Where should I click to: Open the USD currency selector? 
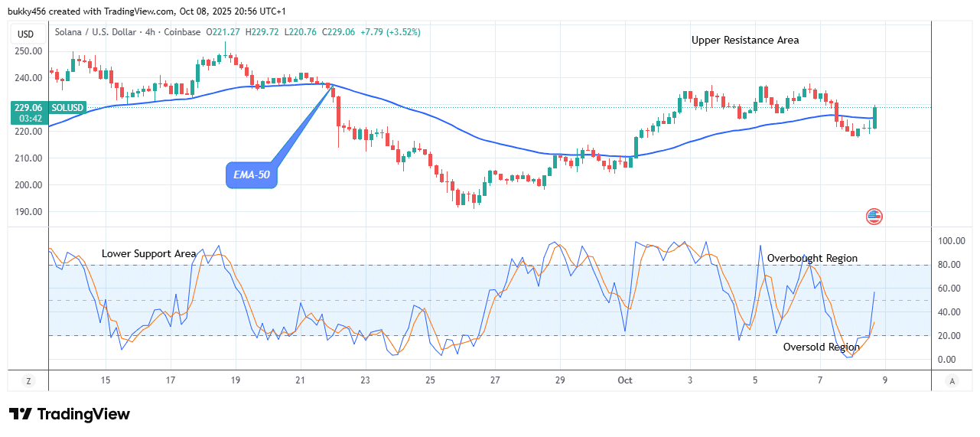(26, 34)
